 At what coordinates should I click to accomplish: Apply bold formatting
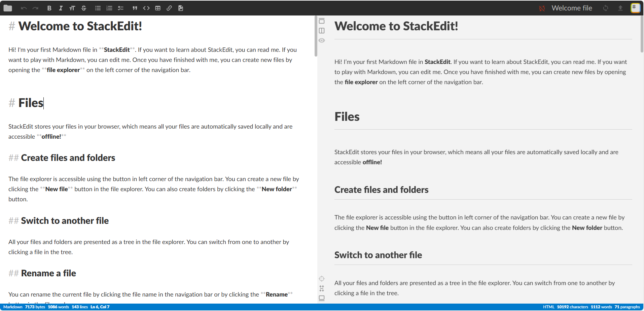(x=49, y=8)
